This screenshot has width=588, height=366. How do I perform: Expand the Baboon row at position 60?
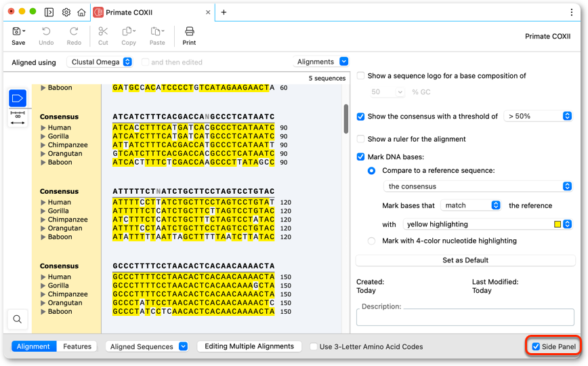point(43,88)
